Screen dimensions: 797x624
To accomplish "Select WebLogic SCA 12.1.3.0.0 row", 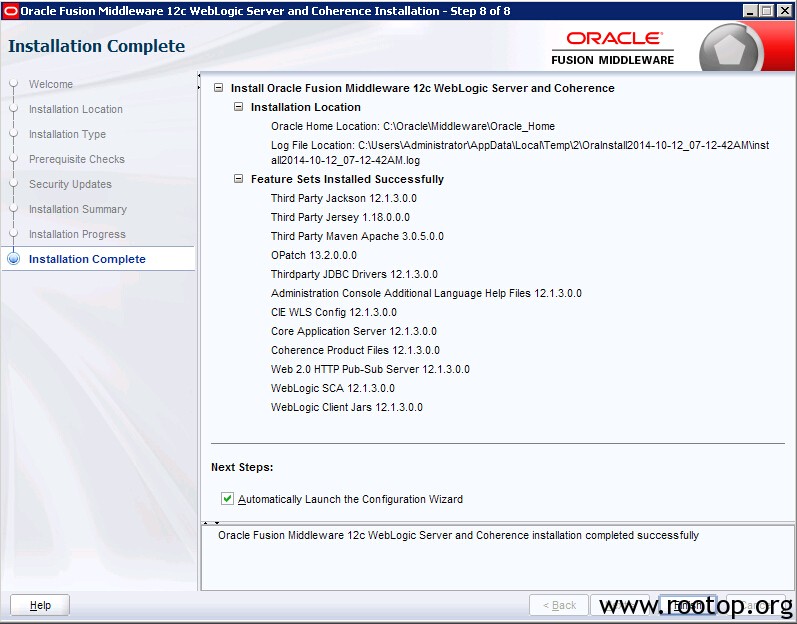I will point(332,388).
